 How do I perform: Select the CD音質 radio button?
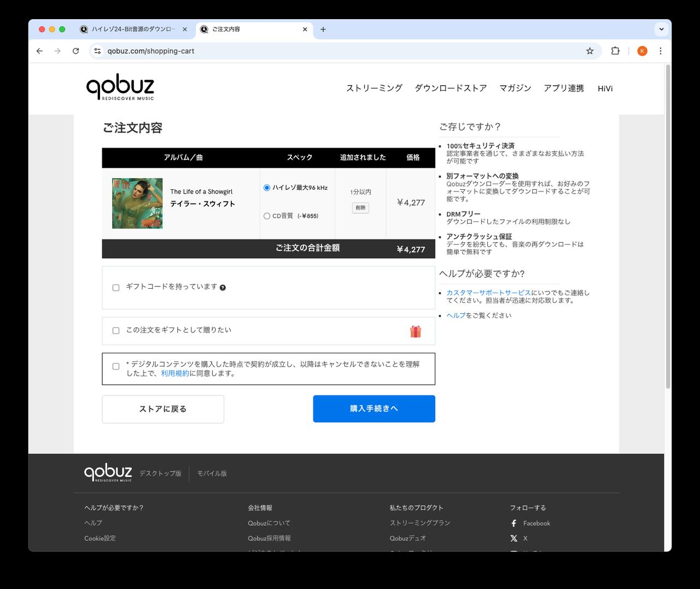267,215
